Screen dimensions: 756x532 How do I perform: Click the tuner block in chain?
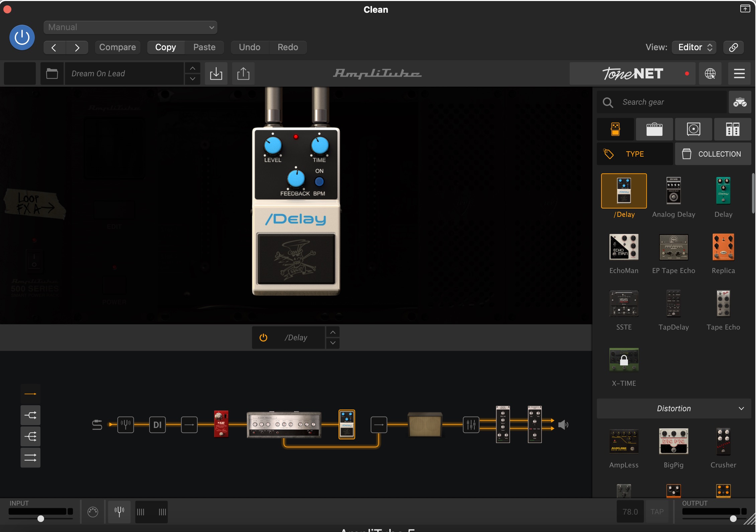pyautogui.click(x=126, y=425)
